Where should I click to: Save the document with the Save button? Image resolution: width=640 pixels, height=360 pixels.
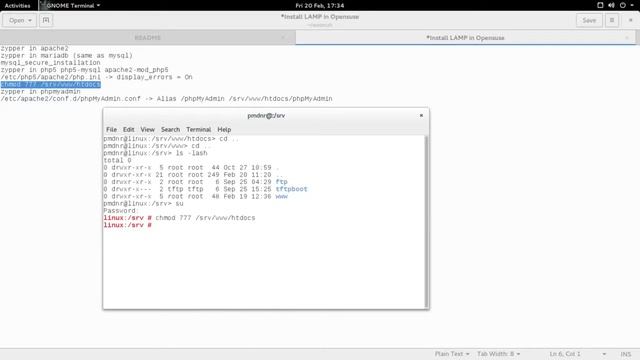click(589, 20)
